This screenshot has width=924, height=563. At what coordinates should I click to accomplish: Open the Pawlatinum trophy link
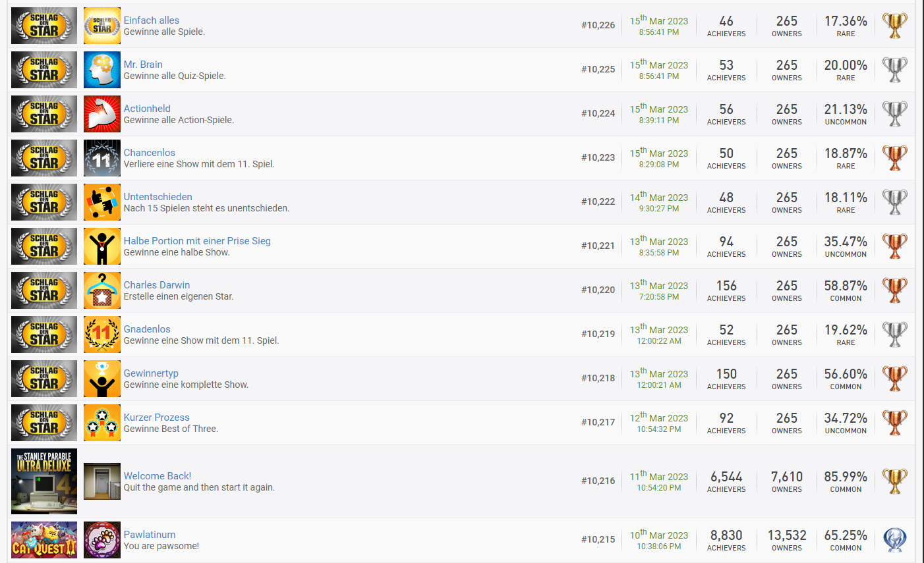pos(150,535)
